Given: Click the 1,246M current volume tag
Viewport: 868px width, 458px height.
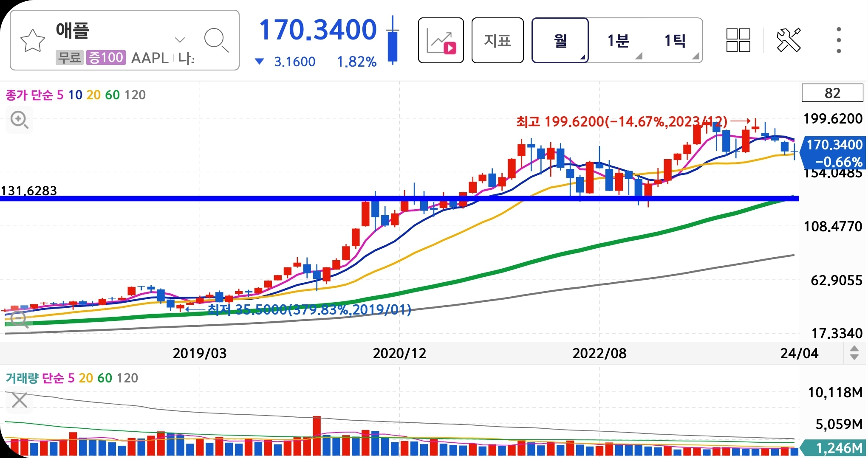Looking at the screenshot, I should pyautogui.click(x=833, y=448).
